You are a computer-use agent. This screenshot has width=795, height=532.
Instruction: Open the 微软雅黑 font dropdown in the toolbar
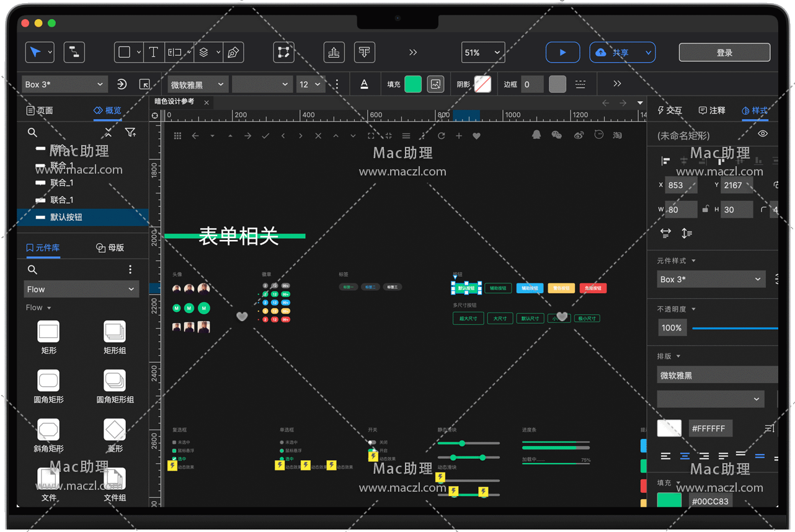[198, 84]
